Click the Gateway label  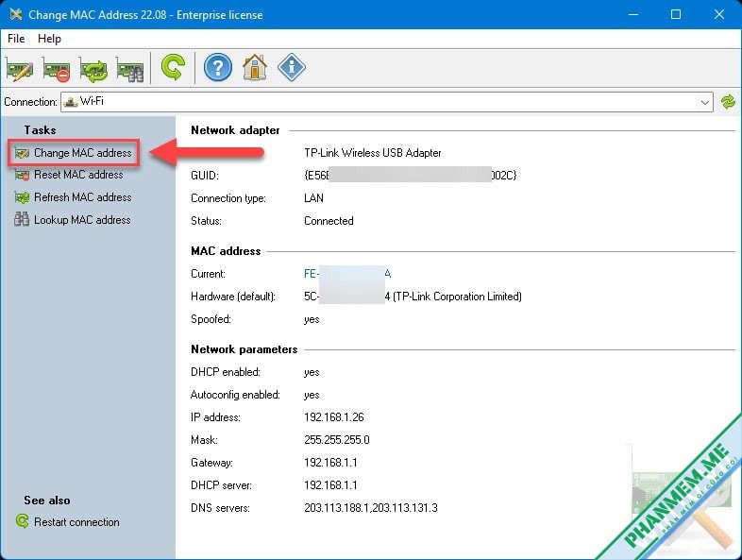pyautogui.click(x=211, y=463)
